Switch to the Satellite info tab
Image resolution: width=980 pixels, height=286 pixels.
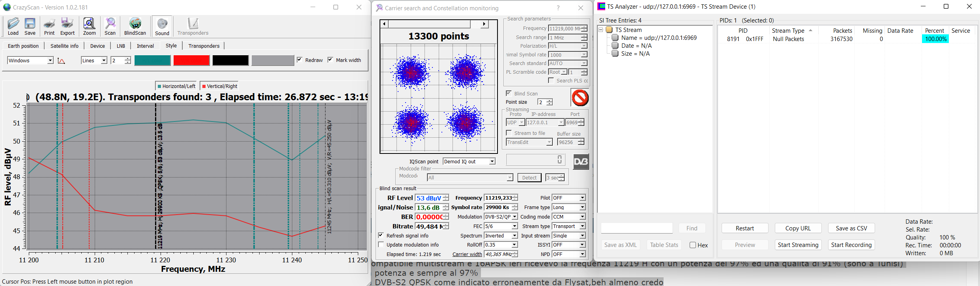(x=64, y=46)
